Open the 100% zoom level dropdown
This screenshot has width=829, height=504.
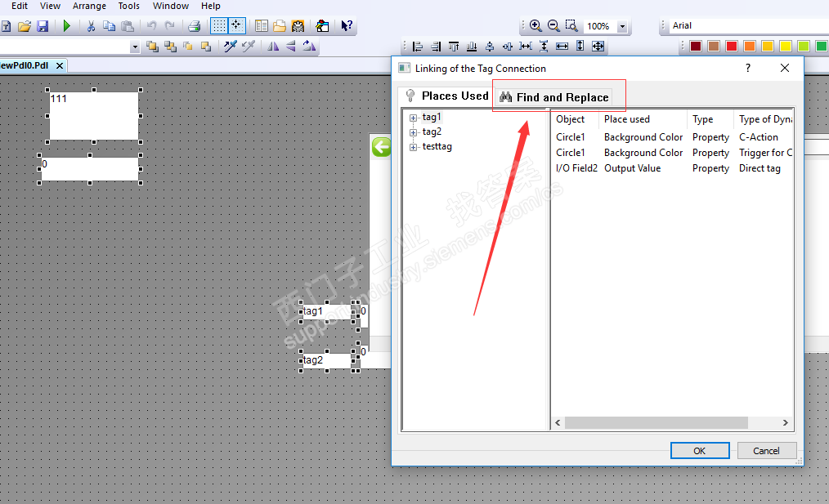pyautogui.click(x=622, y=26)
